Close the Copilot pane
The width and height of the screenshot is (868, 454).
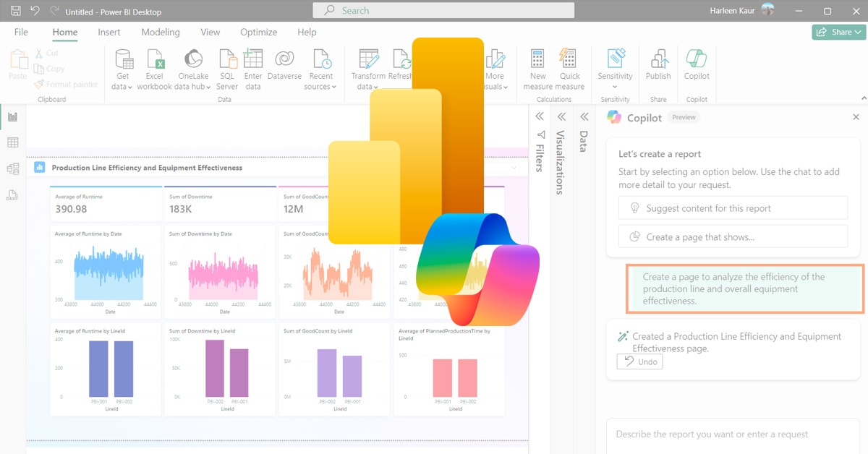coord(856,117)
